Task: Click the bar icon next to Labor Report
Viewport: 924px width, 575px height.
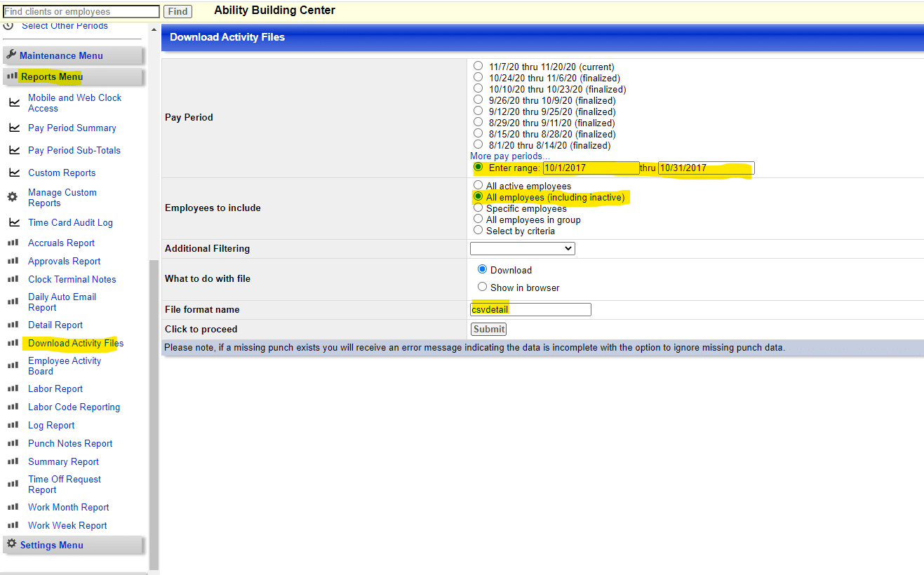Action: [x=13, y=388]
